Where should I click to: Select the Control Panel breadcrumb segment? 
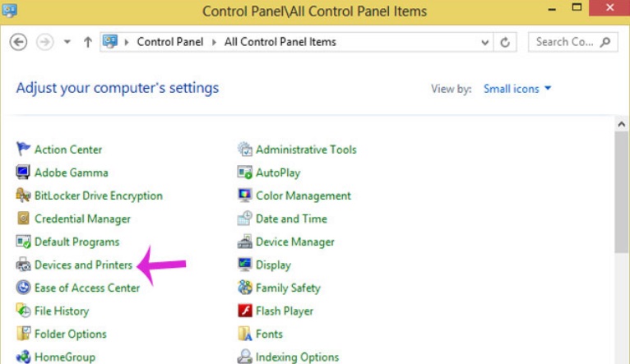[x=171, y=42]
